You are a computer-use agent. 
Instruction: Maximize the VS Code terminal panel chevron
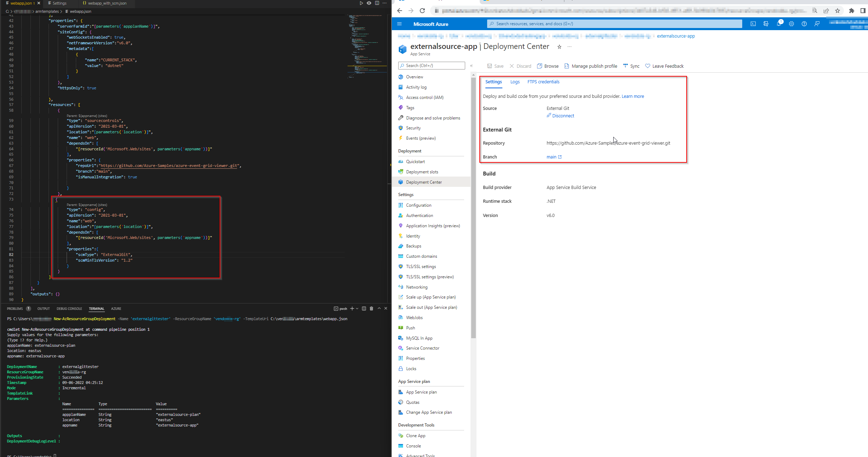point(379,308)
